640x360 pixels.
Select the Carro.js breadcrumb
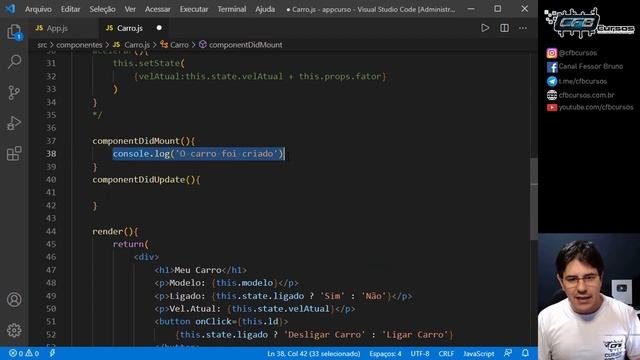click(x=131, y=45)
